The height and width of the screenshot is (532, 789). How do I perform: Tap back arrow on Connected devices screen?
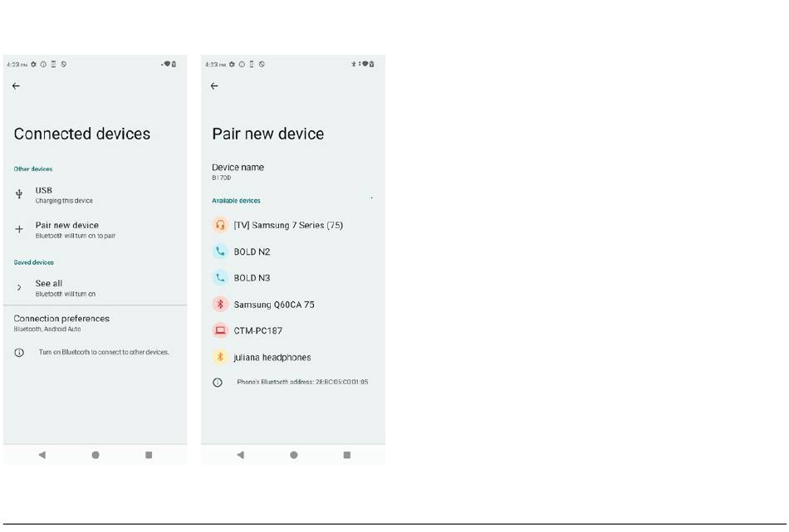[16, 86]
